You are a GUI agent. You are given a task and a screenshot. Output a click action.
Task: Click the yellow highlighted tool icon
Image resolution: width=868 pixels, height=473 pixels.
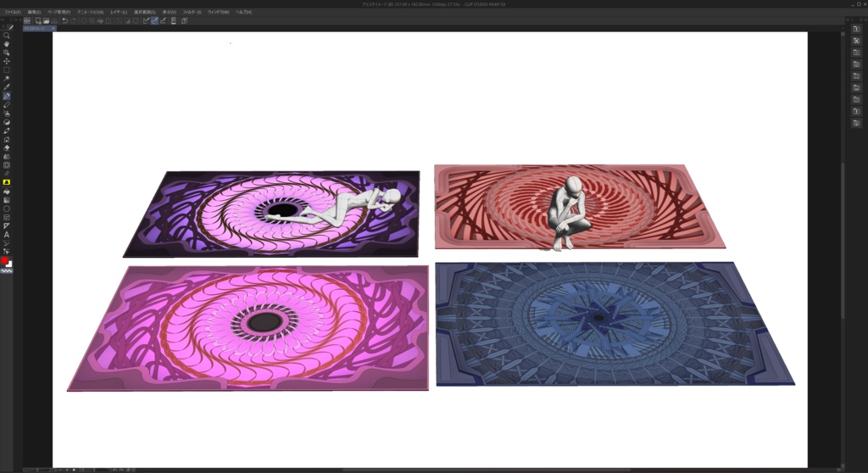click(7, 182)
